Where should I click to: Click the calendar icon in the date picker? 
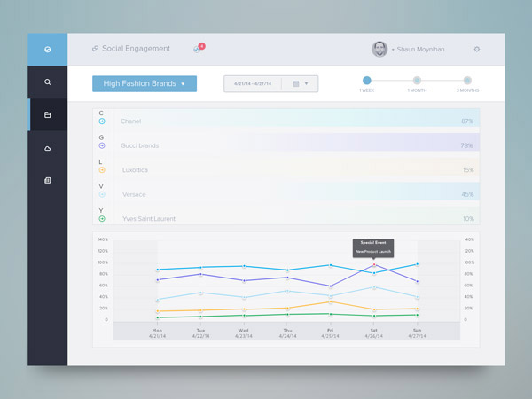click(x=296, y=84)
